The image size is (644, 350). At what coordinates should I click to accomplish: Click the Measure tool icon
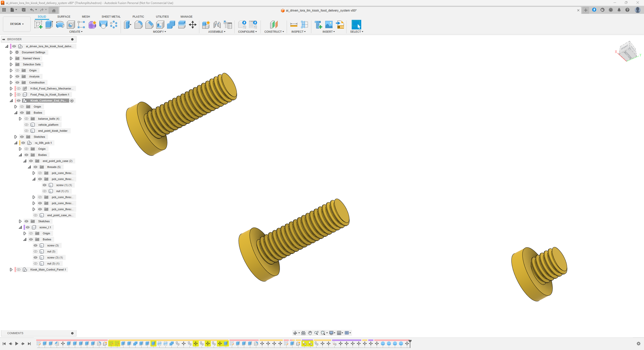pos(294,25)
